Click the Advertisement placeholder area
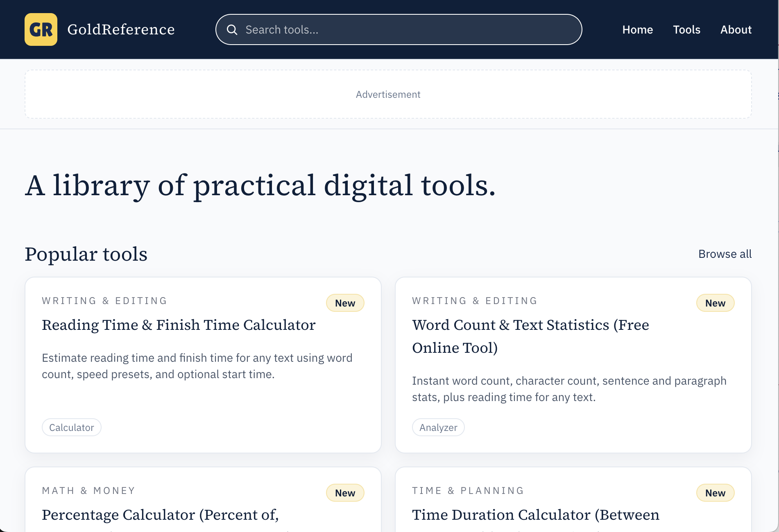 [388, 94]
